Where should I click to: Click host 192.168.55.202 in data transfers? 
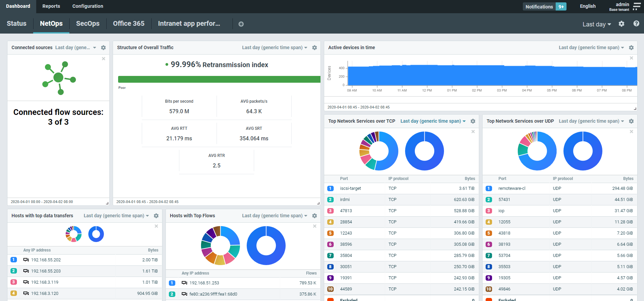pyautogui.click(x=46, y=260)
